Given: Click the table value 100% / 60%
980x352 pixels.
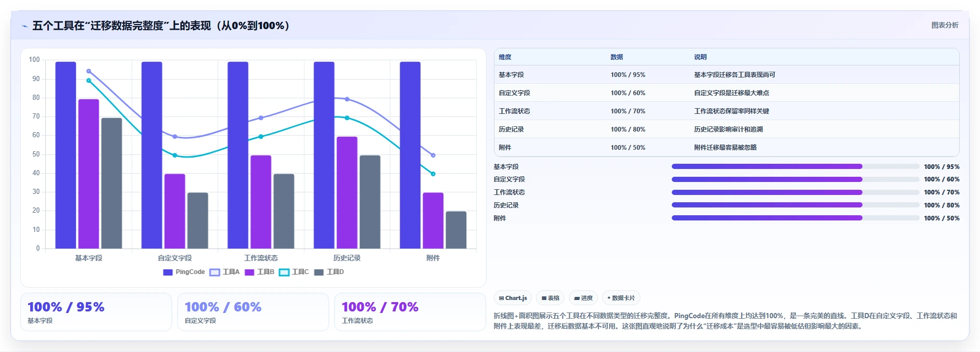Looking at the screenshot, I should point(628,93).
